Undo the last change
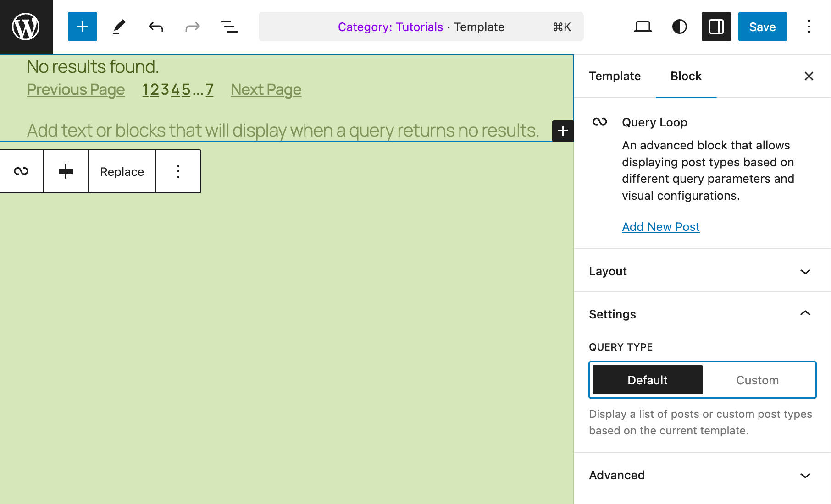 (x=155, y=27)
